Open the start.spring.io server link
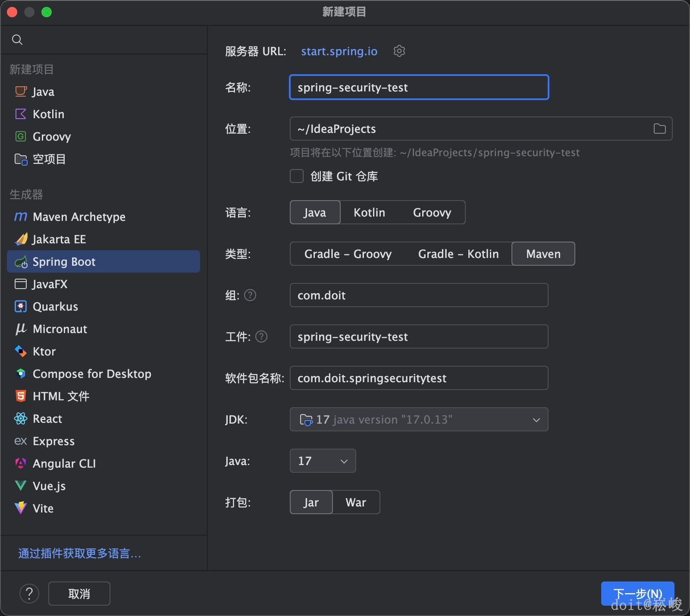This screenshot has width=690, height=616. click(x=339, y=51)
